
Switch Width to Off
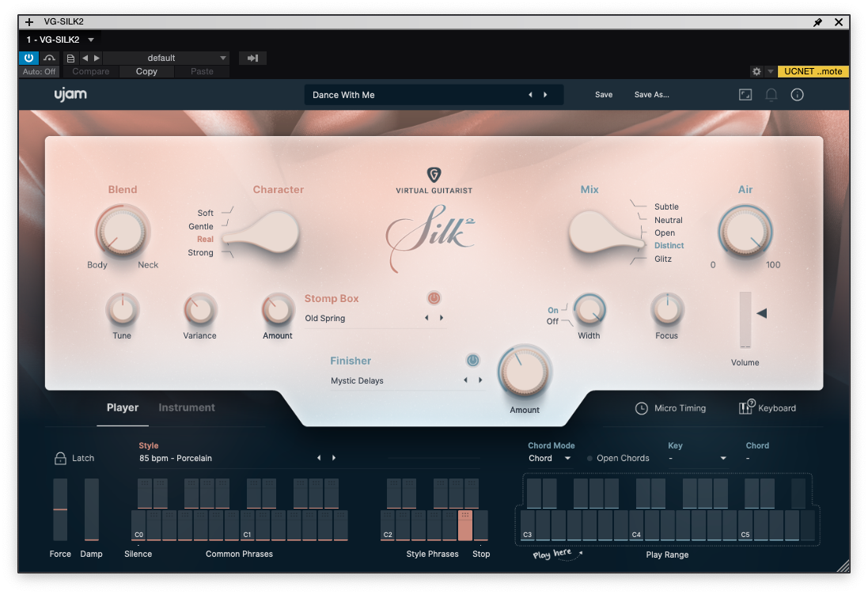coord(552,321)
